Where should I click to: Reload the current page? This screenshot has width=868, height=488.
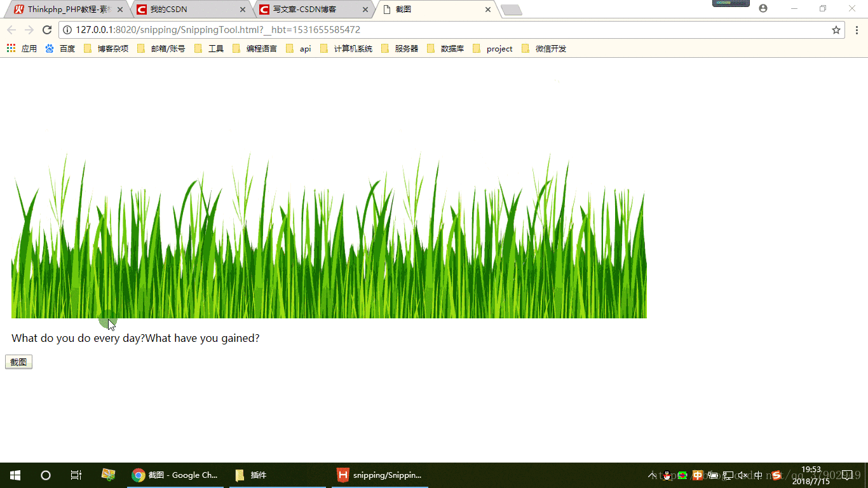coord(46,30)
